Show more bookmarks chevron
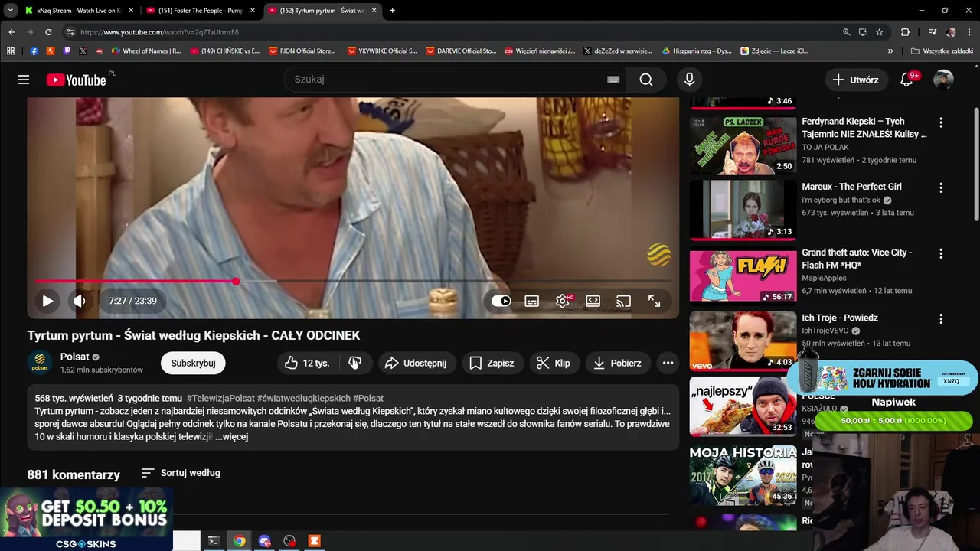Screen dimensions: 980x551 point(890,51)
